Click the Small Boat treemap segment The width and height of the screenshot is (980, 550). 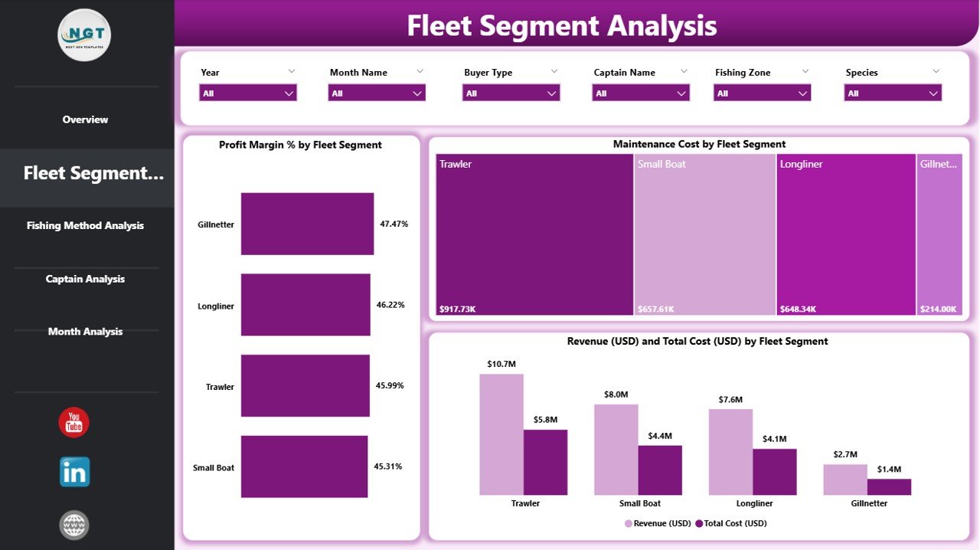click(704, 234)
